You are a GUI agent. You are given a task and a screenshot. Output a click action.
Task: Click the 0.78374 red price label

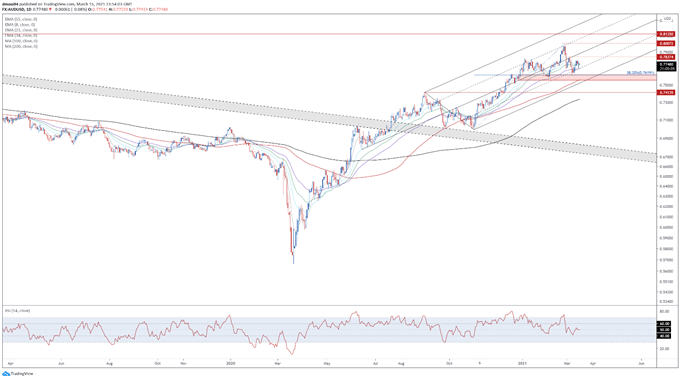pyautogui.click(x=667, y=57)
